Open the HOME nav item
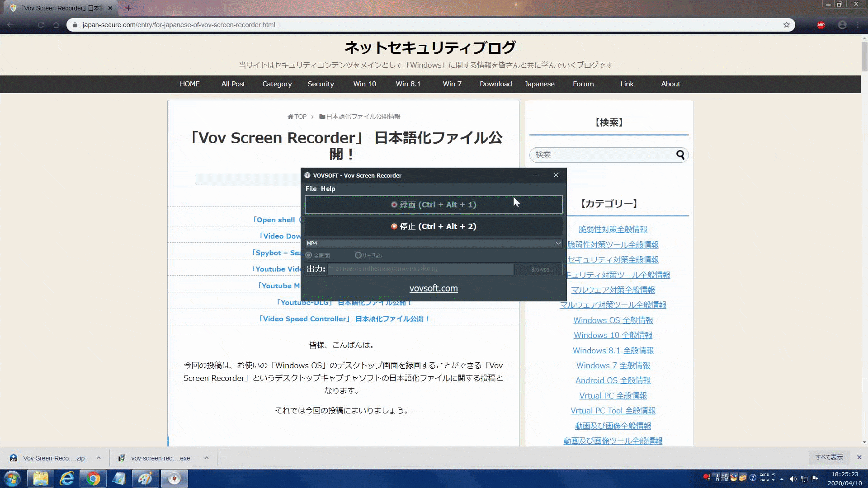 [x=189, y=84]
